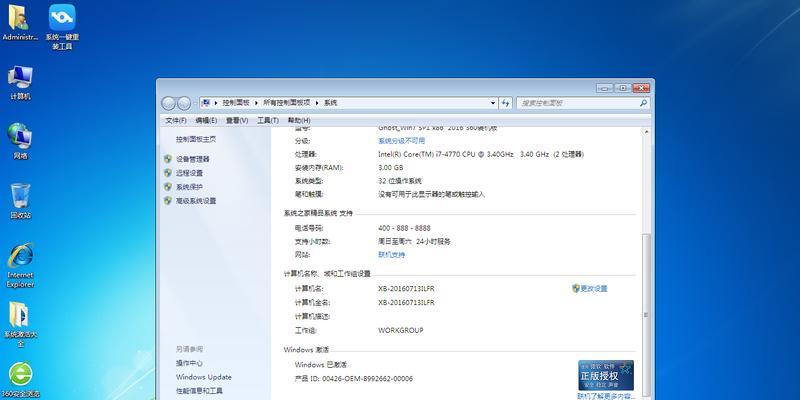Click the shield icon beside 远程设置

(168, 173)
